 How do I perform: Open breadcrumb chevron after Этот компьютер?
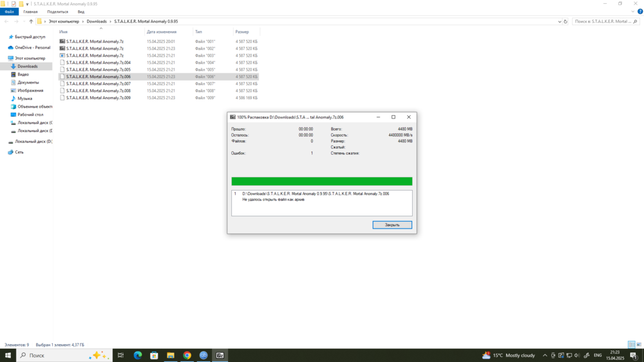coord(82,21)
